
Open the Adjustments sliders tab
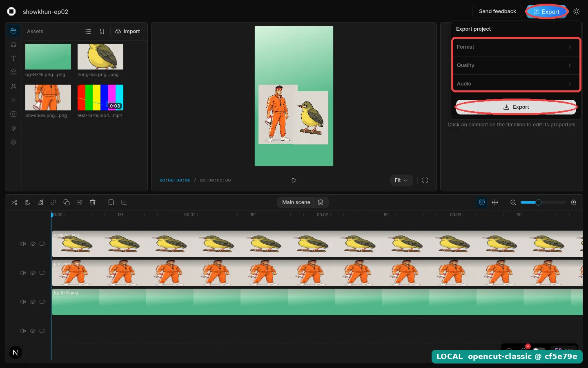coord(13,128)
